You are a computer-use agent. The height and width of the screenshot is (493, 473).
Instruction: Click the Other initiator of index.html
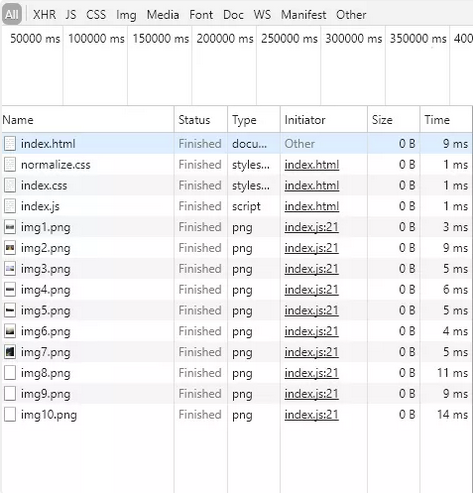[299, 144]
